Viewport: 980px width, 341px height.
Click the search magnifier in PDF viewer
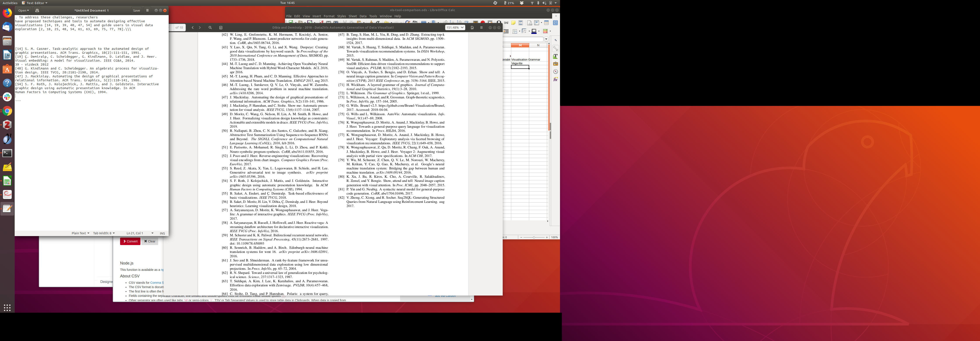pos(210,27)
